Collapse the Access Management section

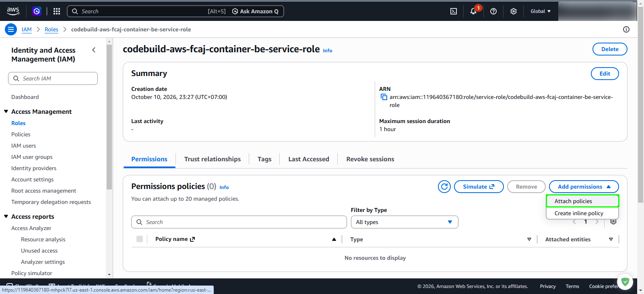[x=6, y=111]
